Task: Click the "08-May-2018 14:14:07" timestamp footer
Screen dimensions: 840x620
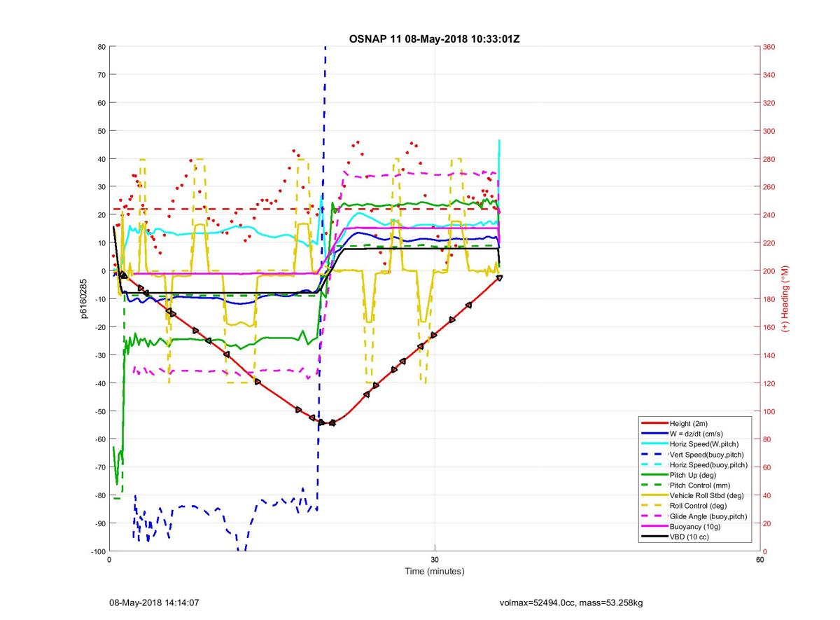Action: tap(154, 602)
